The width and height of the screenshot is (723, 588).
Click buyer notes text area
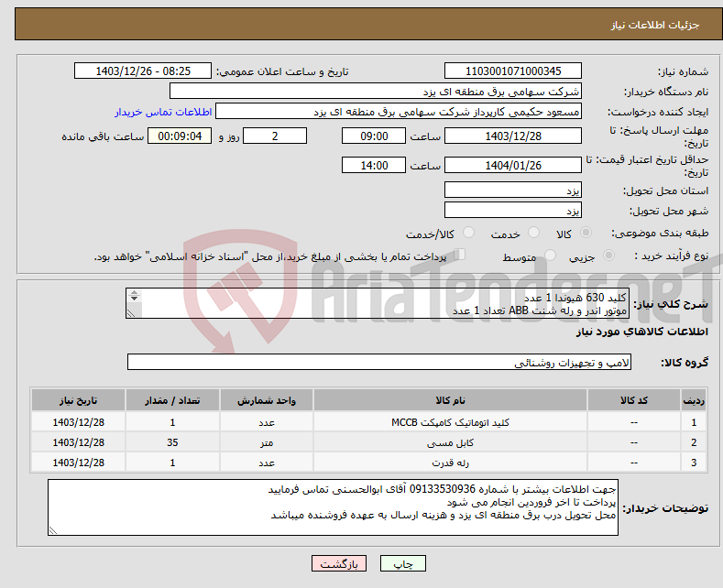click(x=333, y=507)
